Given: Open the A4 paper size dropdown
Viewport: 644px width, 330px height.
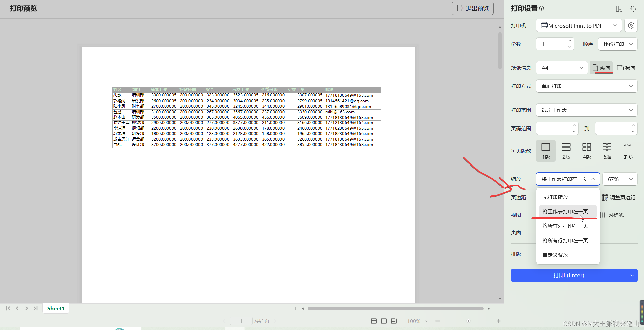Looking at the screenshot, I should [562, 68].
